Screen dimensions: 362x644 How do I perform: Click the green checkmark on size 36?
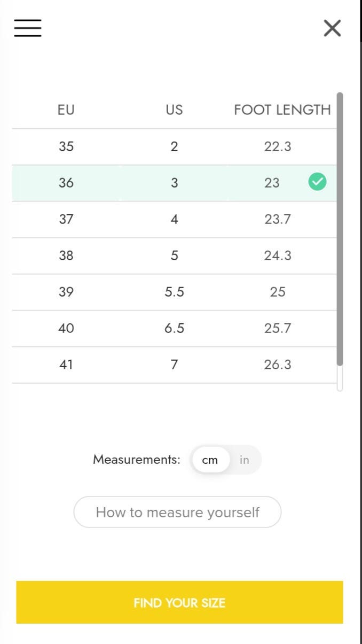317,182
